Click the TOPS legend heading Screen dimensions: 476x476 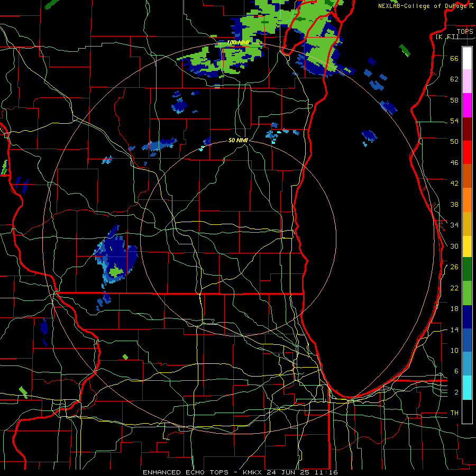(465, 31)
